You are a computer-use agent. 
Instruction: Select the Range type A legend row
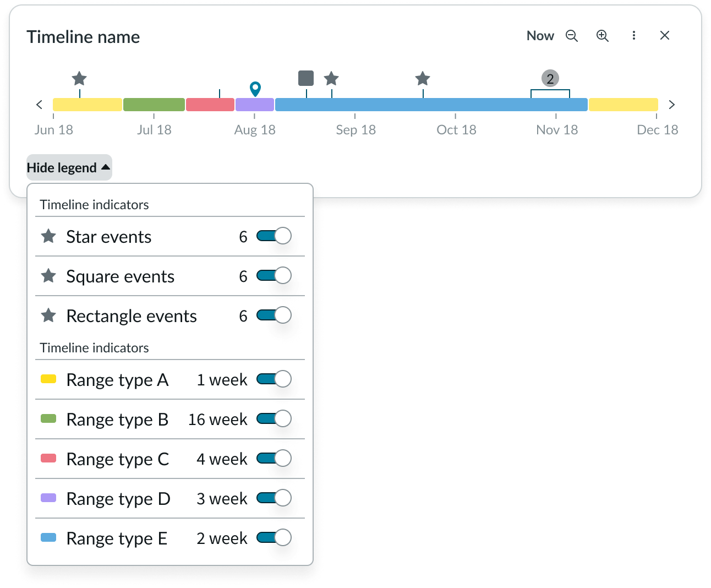coord(117,380)
